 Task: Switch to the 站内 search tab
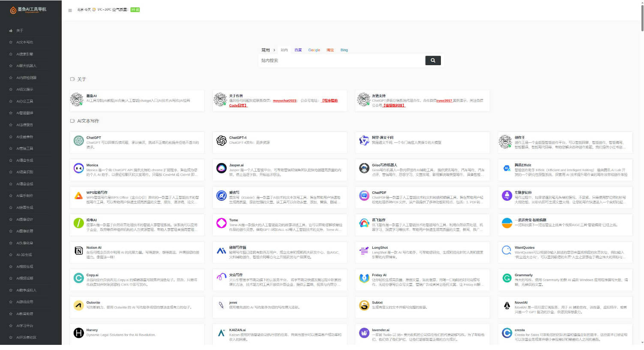coord(284,50)
